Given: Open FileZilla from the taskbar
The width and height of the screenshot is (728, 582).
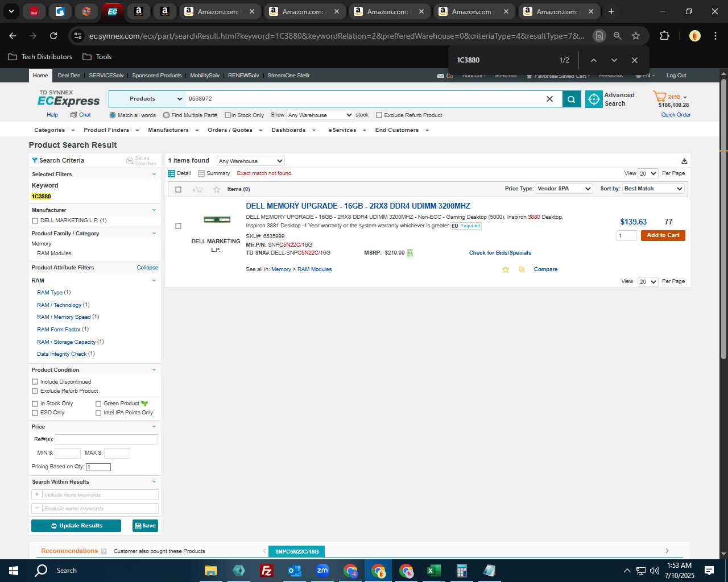Looking at the screenshot, I should click(x=266, y=571).
